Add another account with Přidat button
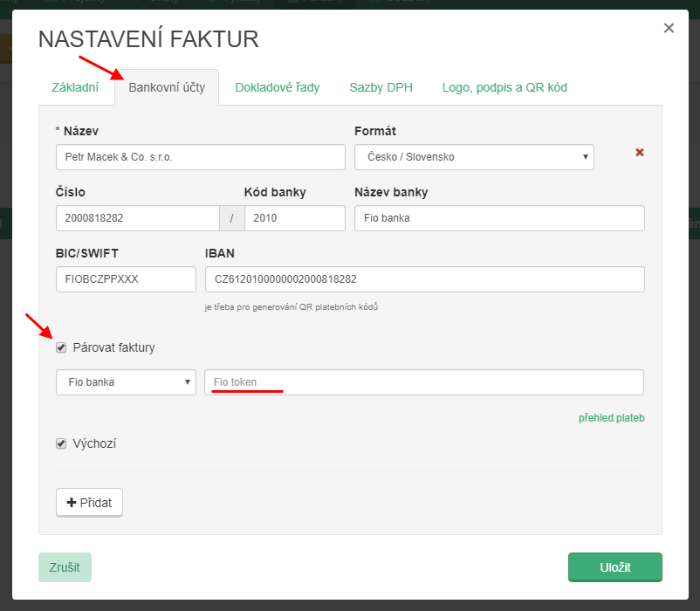Image resolution: width=700 pixels, height=611 pixels. tap(89, 503)
